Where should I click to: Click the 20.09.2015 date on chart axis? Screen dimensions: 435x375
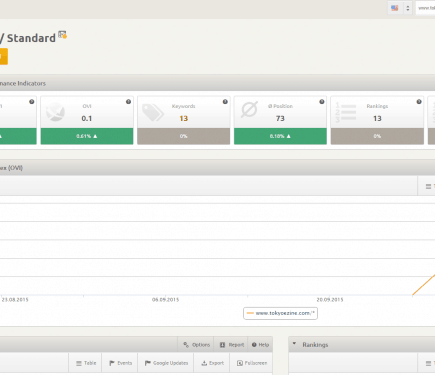point(330,300)
